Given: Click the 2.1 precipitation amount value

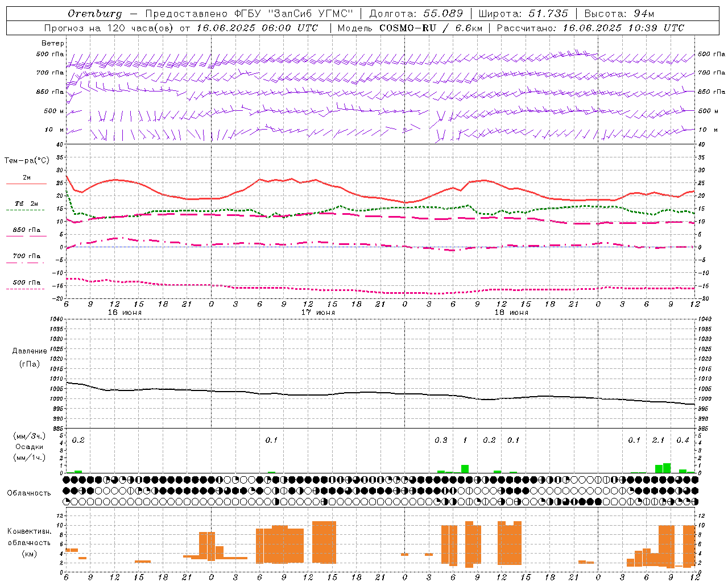Looking at the screenshot, I should coord(658,440).
